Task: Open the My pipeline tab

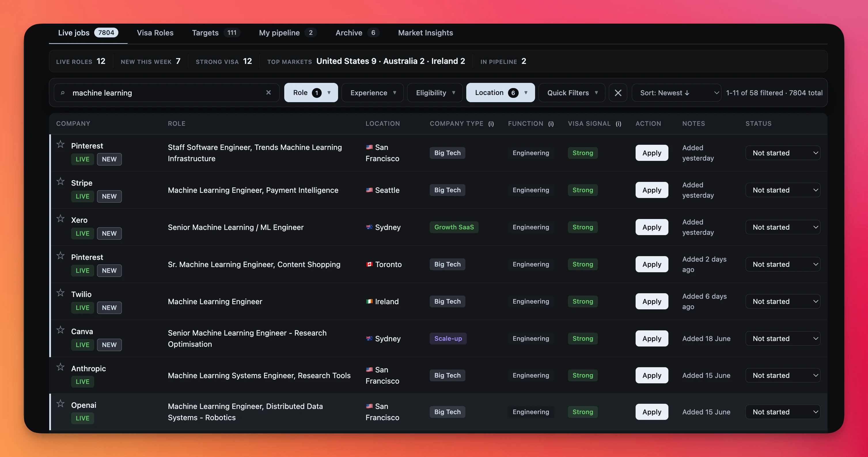Action: pyautogui.click(x=287, y=33)
